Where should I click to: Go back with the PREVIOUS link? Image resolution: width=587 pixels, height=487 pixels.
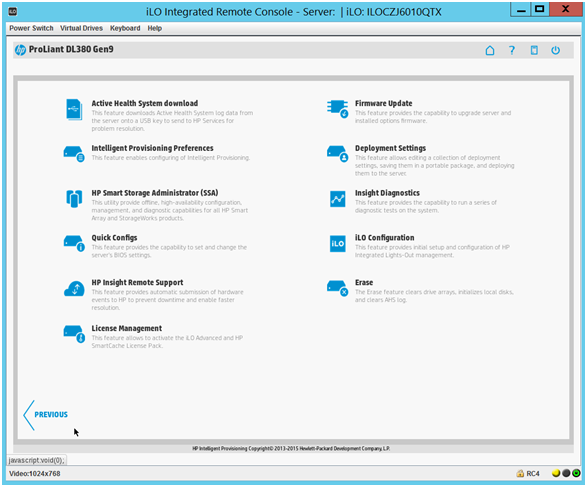[x=46, y=415]
